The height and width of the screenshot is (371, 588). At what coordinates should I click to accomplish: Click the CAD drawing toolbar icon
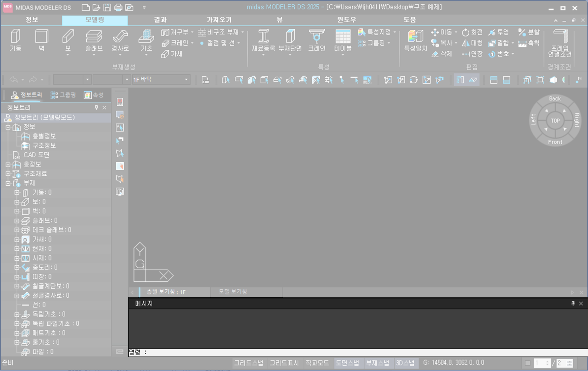point(205,80)
